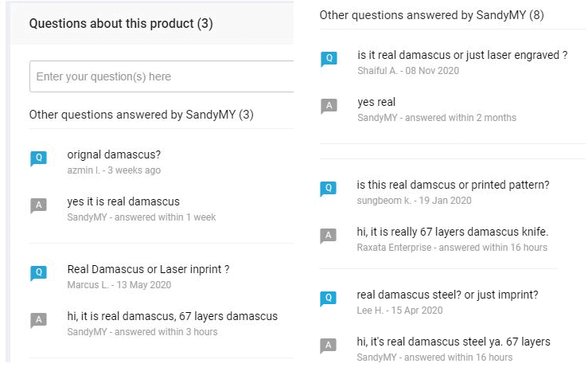Image resolution: width=588 pixels, height=379 pixels.
Task: Click the A icon next to 'yes real'
Action: [x=329, y=106]
